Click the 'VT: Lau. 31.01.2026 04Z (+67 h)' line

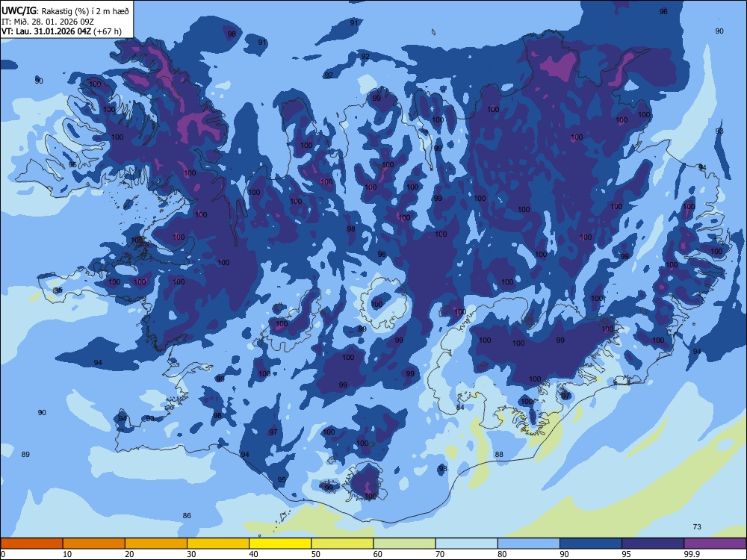pos(61,31)
